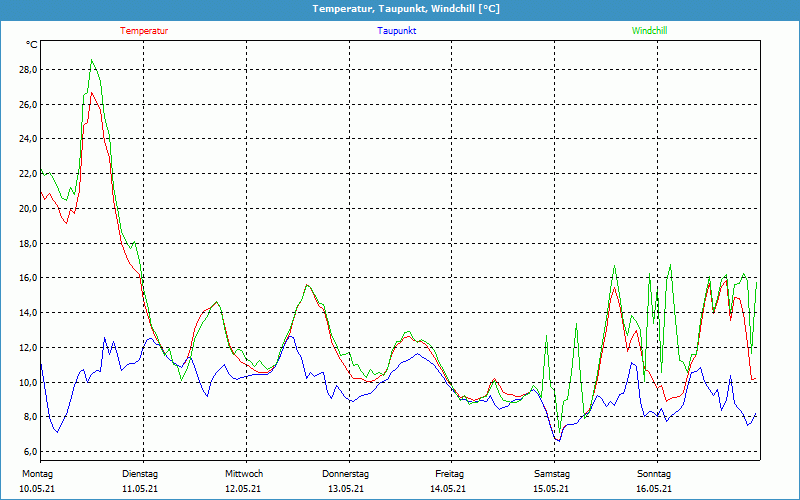Click the Donnerstag day label

point(345,474)
